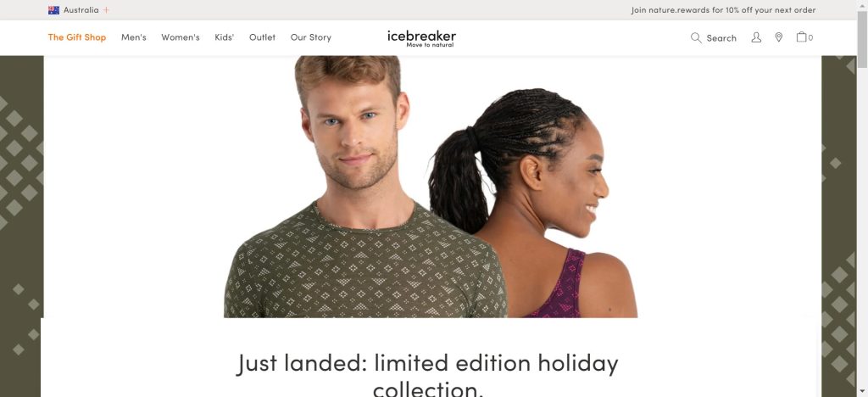
Task: Open the store locator pin icon
Action: tap(778, 37)
